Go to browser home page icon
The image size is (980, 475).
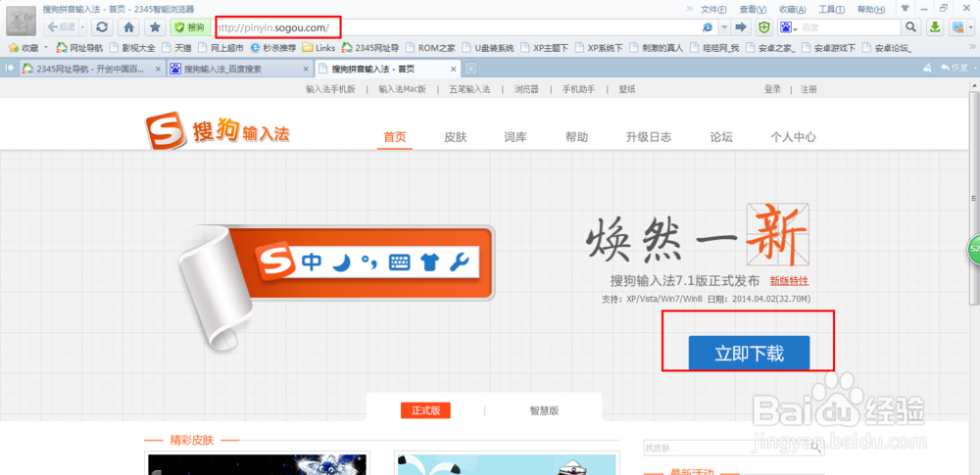pos(128,26)
